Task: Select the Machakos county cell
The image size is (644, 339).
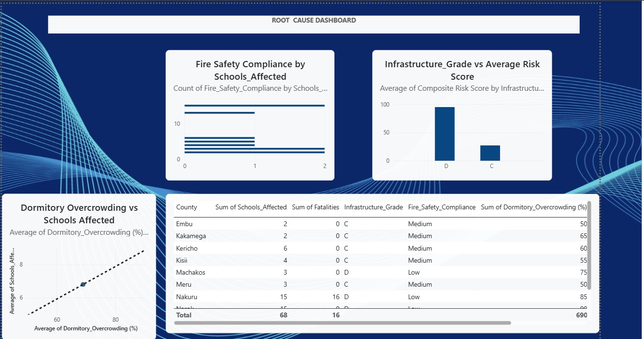Action: (191, 272)
